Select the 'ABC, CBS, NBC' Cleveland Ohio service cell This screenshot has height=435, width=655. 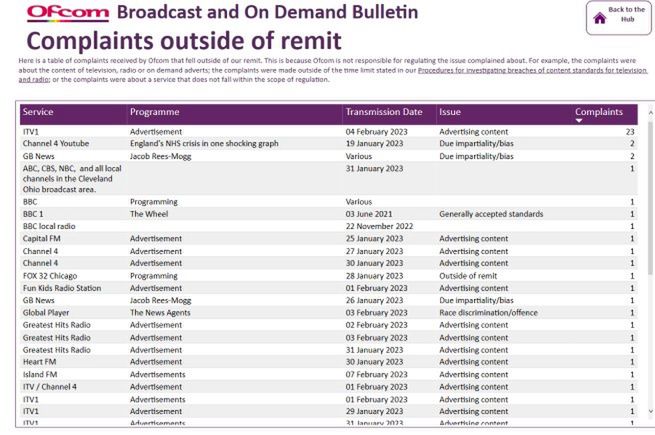click(x=72, y=179)
